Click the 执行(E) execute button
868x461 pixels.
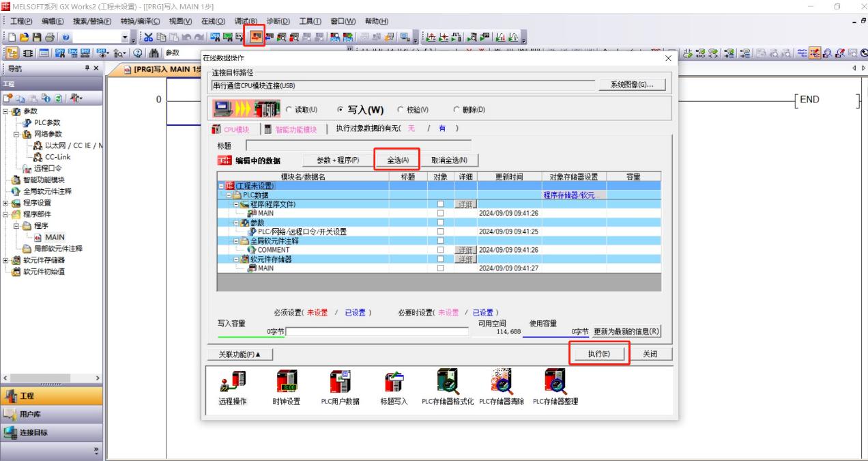pyautogui.click(x=598, y=354)
